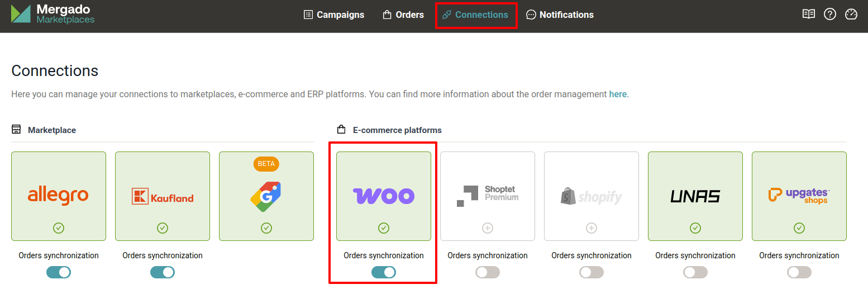Switch on UNAS orders synchronization

click(x=695, y=272)
